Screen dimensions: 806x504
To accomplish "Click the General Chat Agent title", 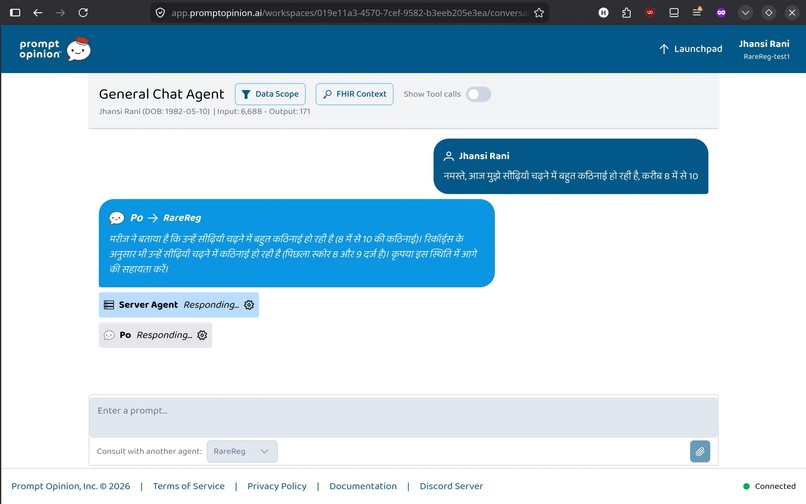I will click(161, 94).
